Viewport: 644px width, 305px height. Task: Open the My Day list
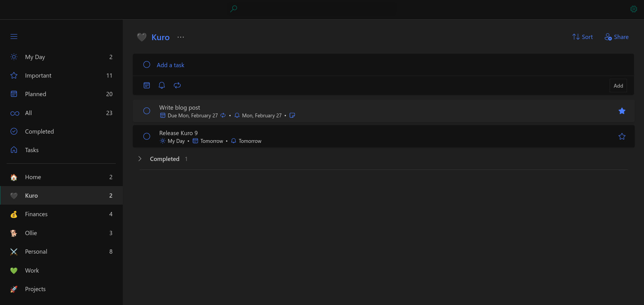[61, 57]
